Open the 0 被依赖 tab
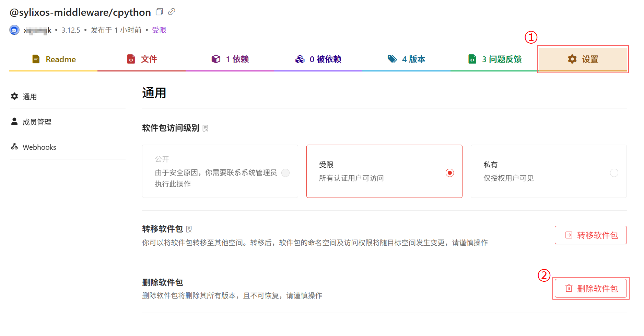The height and width of the screenshot is (336, 644). 318,59
